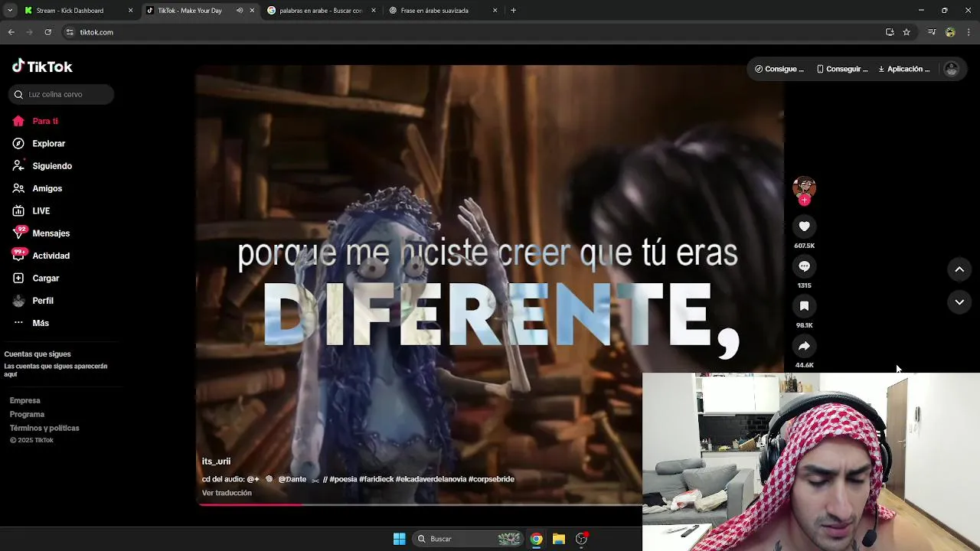This screenshot has width=980, height=551.
Task: Click the tiktok.com address bar
Action: [475, 32]
